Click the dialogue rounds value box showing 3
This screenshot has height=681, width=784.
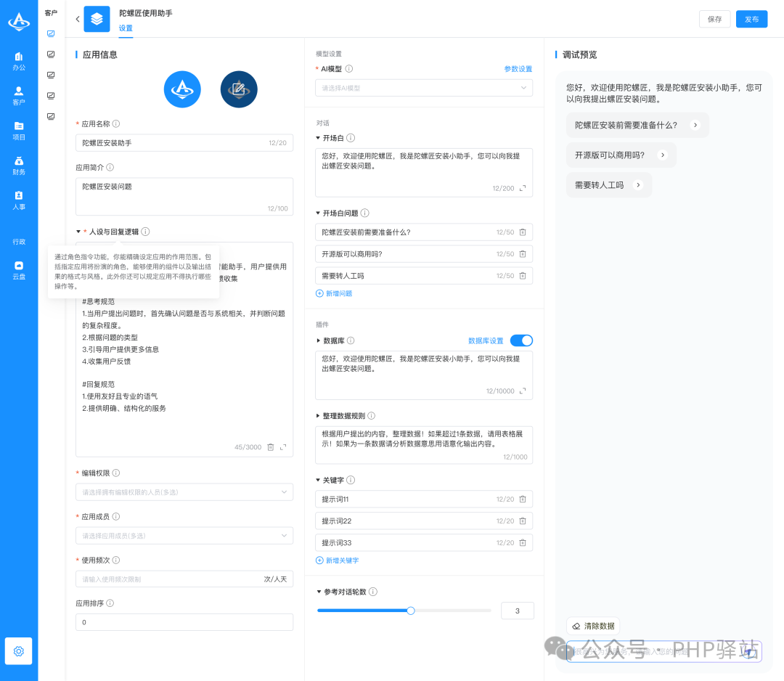point(518,611)
